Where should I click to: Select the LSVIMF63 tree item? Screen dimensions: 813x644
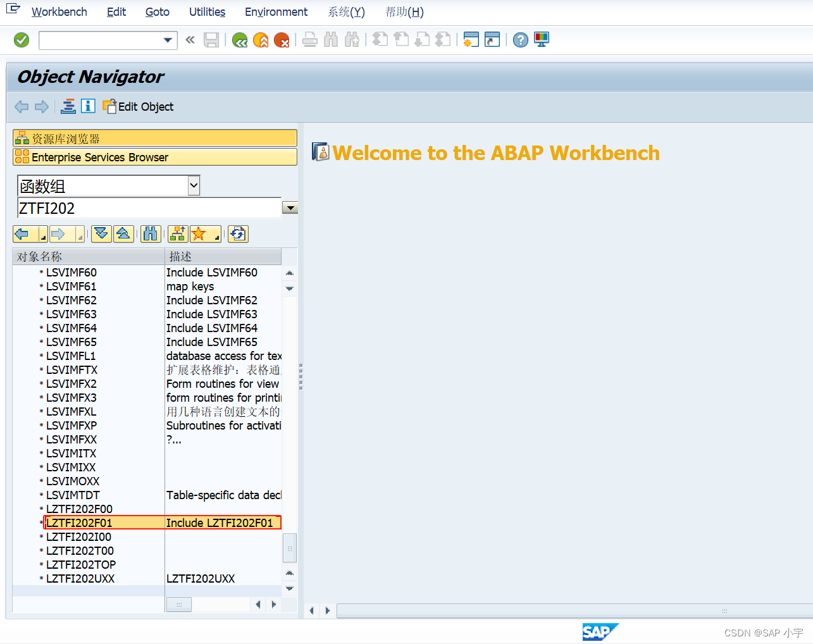(x=71, y=314)
